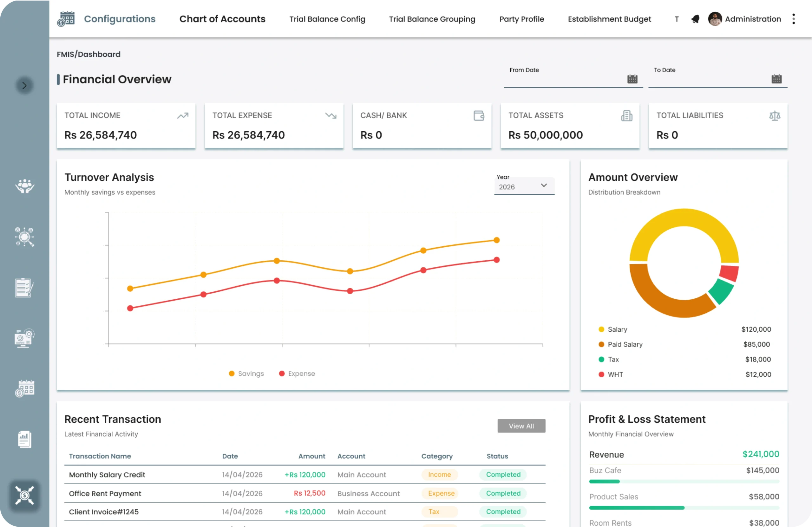This screenshot has width=812, height=527.
Task: Select the highlighted finance arrows sidebar icon
Action: click(24, 495)
